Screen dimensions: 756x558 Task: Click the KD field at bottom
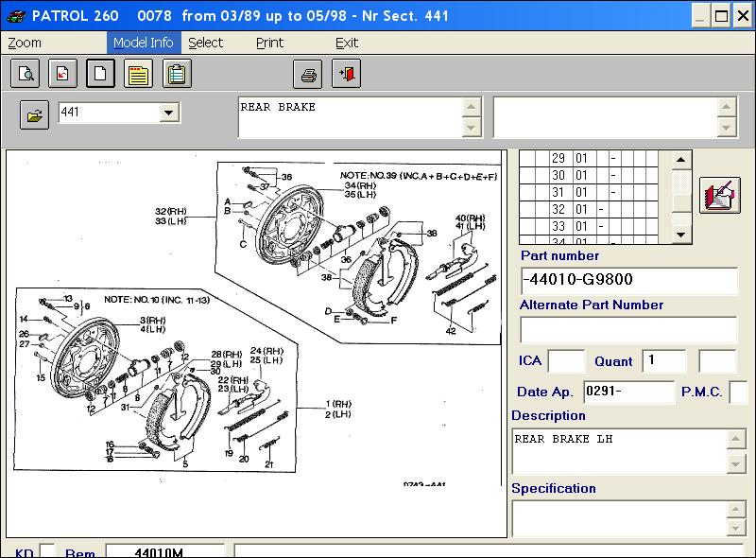point(46,551)
